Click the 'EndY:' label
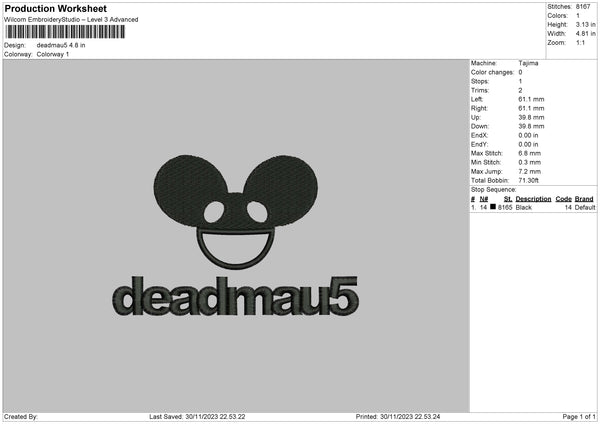 pos(479,144)
